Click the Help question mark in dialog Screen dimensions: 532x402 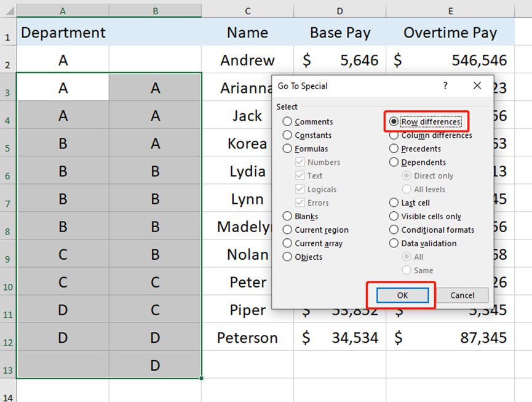pyautogui.click(x=445, y=86)
